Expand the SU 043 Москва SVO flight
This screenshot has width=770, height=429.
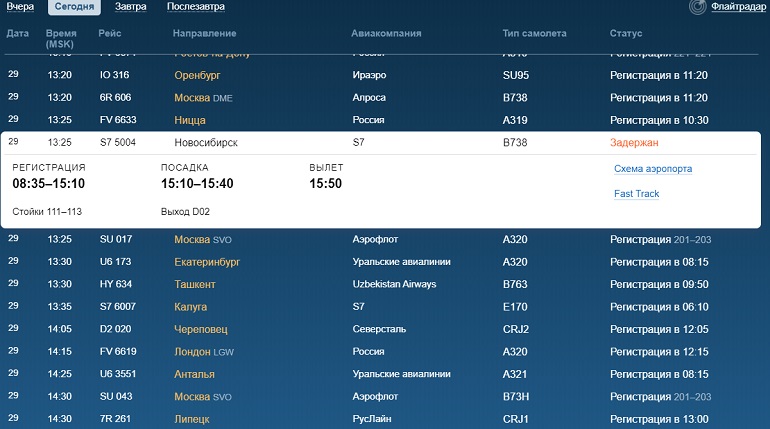381,397
